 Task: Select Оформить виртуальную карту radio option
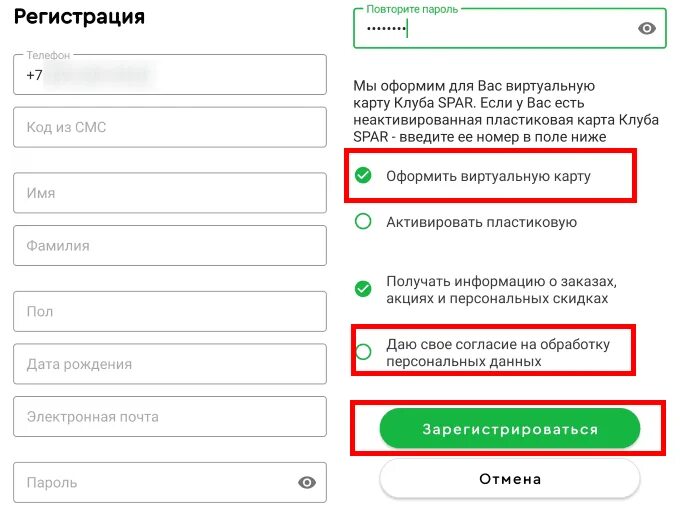tap(363, 175)
